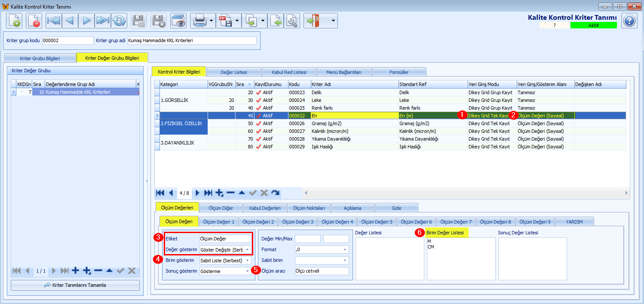644x304 pixels.
Task: Open the Formüller tab
Action: coord(399,72)
